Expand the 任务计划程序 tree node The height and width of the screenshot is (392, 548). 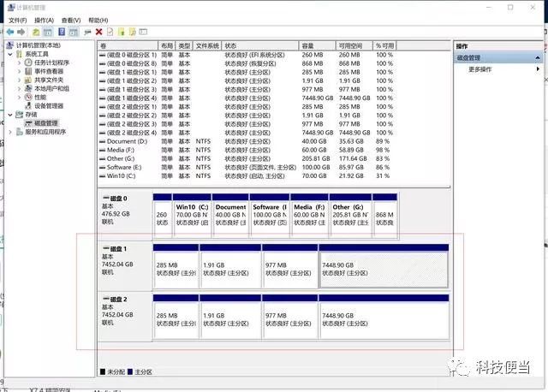(20, 62)
